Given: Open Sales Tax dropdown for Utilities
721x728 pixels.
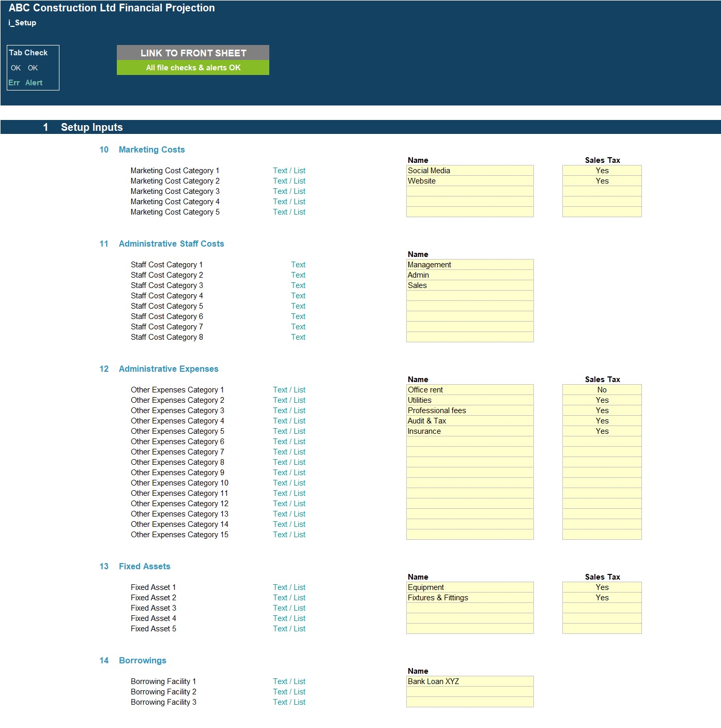Looking at the screenshot, I should (x=602, y=400).
